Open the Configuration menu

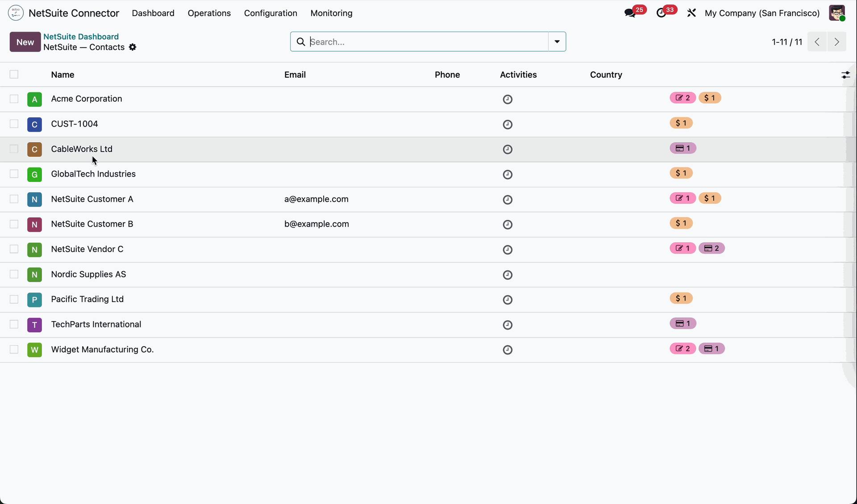270,13
